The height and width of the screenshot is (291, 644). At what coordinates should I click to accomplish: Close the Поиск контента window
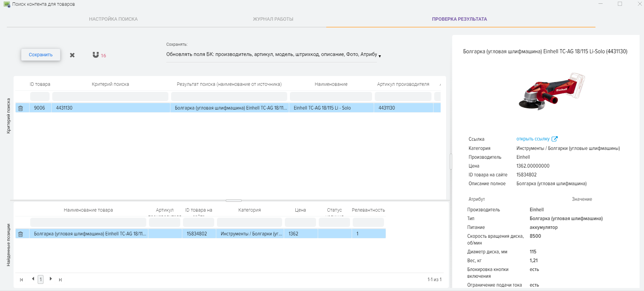[640, 4]
